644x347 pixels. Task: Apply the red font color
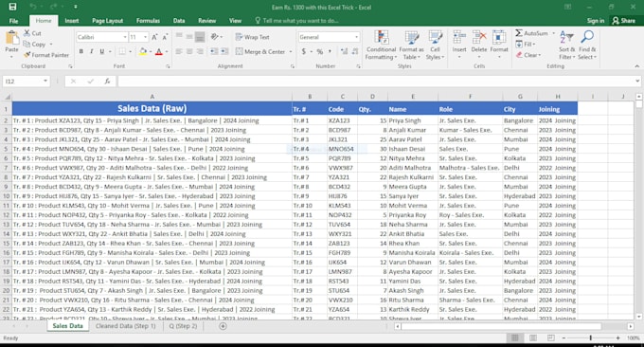coord(159,52)
